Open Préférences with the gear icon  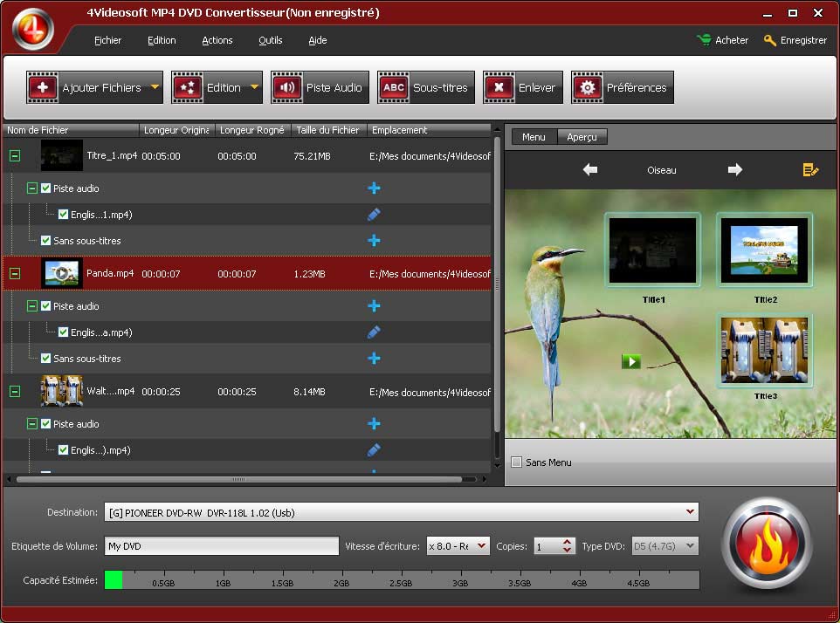pyautogui.click(x=623, y=87)
